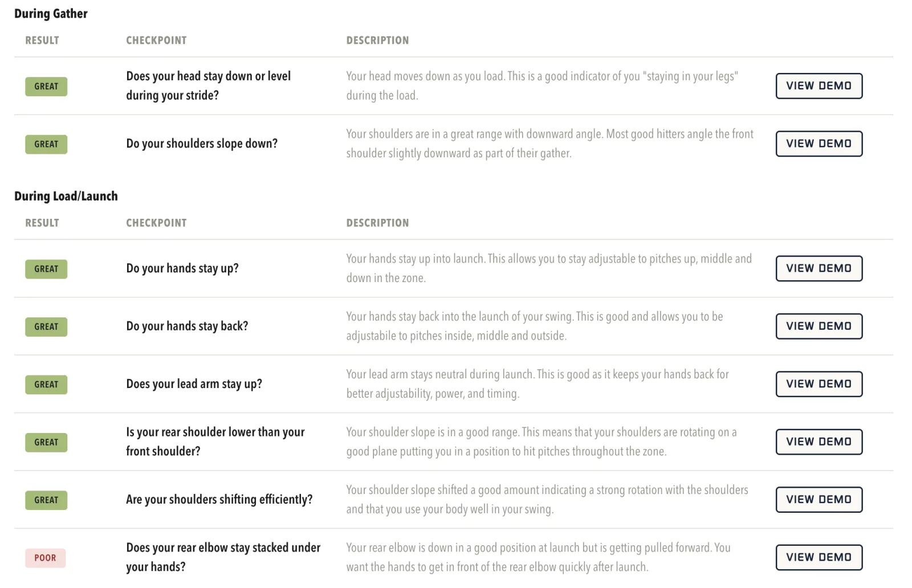Image resolution: width=912 pixels, height=588 pixels.
Task: Select 'Are your shoulders shifting efficiently?' checkpoint
Action: click(219, 500)
